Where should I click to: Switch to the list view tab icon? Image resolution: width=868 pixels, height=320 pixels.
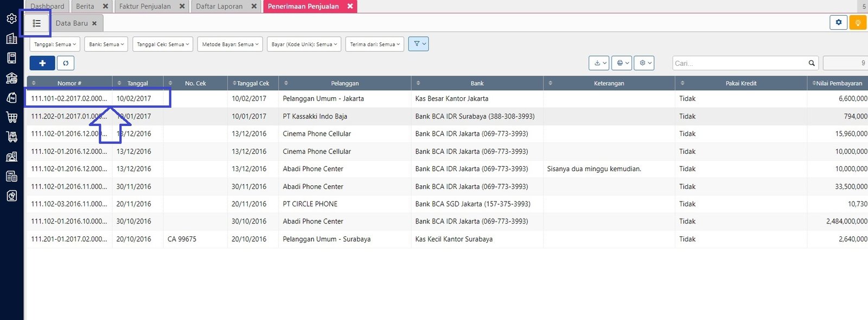point(36,23)
